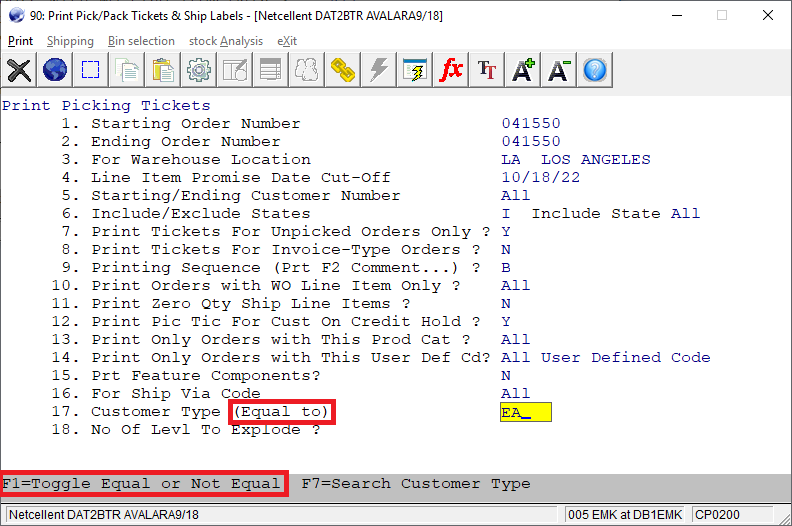Viewport: 792px width, 526px height.
Task: Open the Bin selection menu
Action: tap(141, 41)
